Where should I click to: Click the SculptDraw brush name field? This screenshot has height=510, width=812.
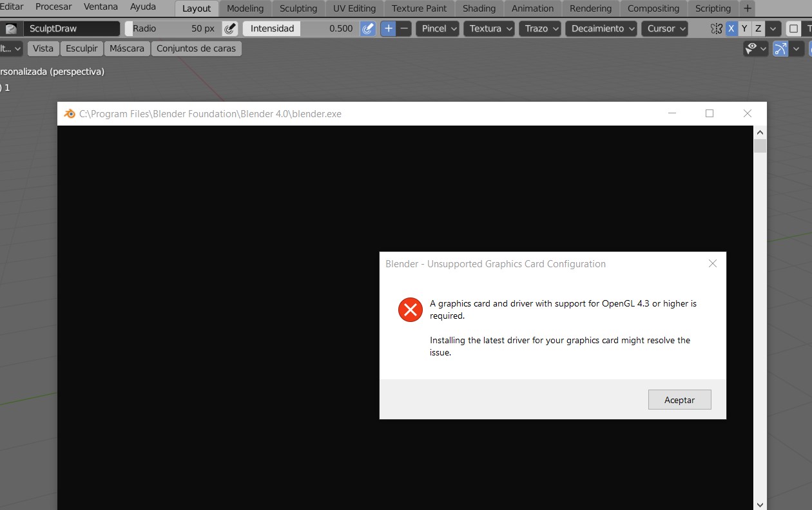(72, 29)
